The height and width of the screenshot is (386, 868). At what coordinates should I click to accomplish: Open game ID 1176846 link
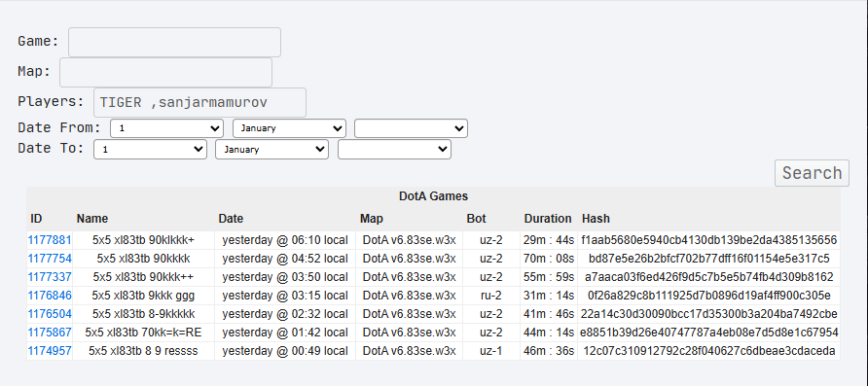pyautogui.click(x=50, y=296)
